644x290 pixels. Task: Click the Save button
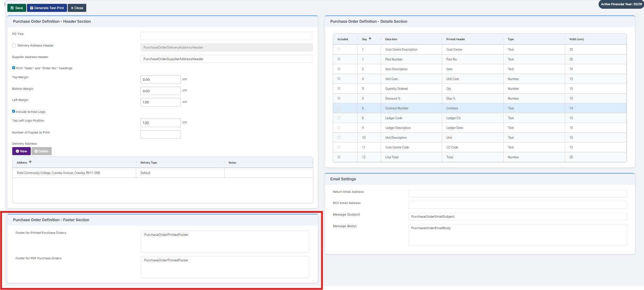(16, 8)
